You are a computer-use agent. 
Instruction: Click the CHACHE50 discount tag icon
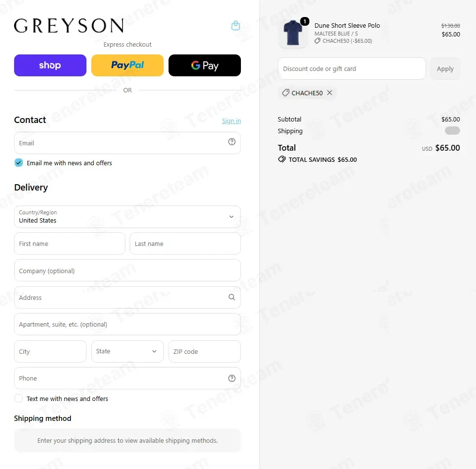286,93
